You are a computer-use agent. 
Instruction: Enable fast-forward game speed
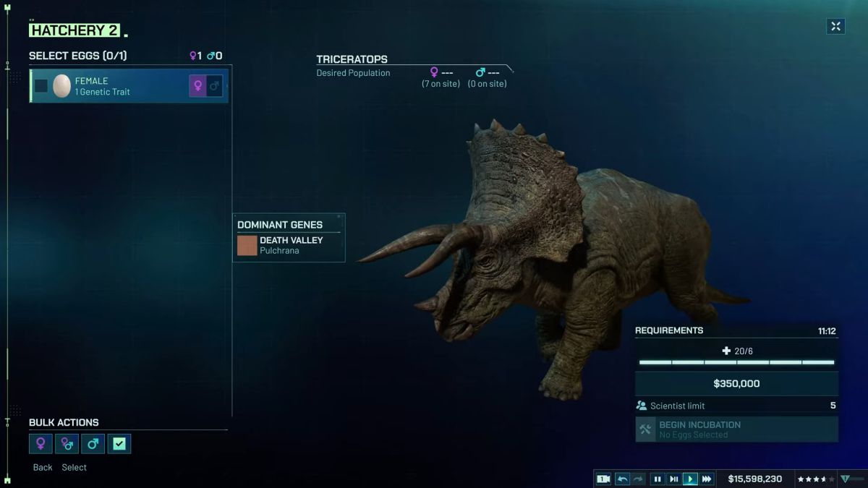pyautogui.click(x=707, y=479)
